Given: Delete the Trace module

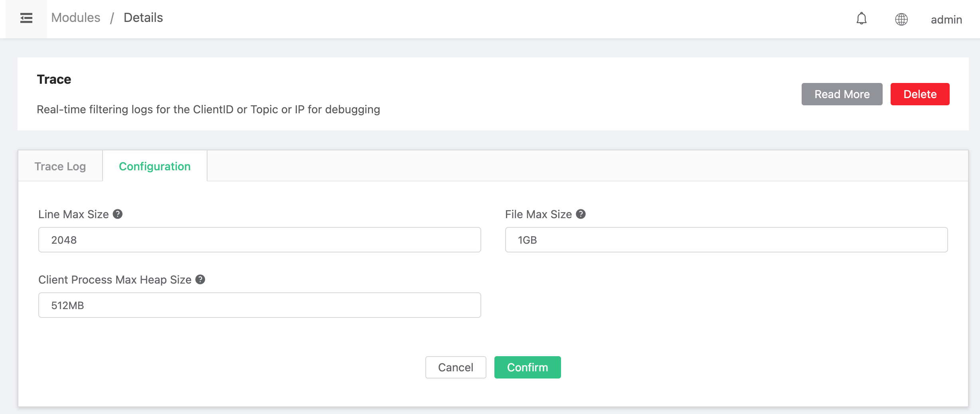Looking at the screenshot, I should [x=920, y=94].
